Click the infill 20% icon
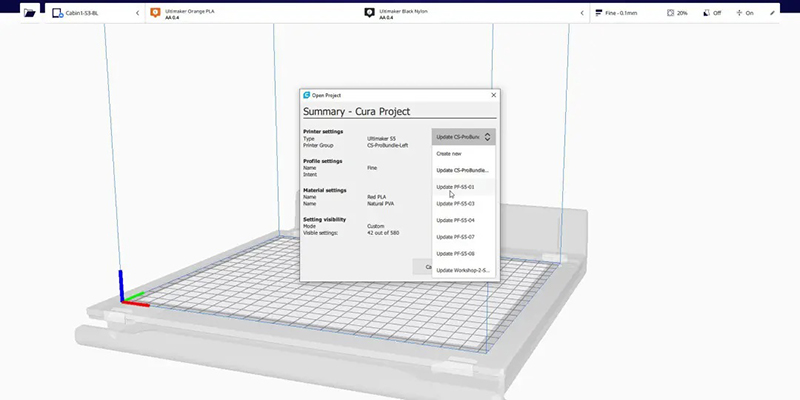This screenshot has height=400, width=800. pos(668,14)
